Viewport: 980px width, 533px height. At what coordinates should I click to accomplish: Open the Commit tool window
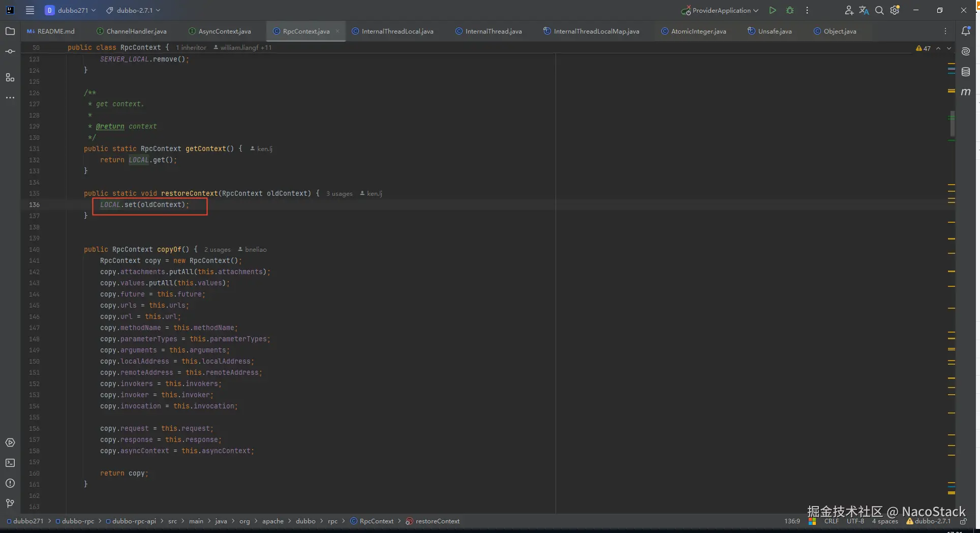[x=10, y=51]
